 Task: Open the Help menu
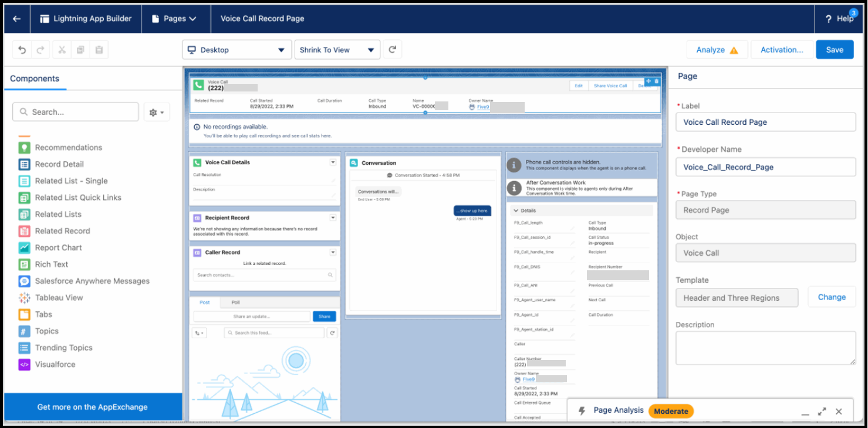tap(840, 19)
